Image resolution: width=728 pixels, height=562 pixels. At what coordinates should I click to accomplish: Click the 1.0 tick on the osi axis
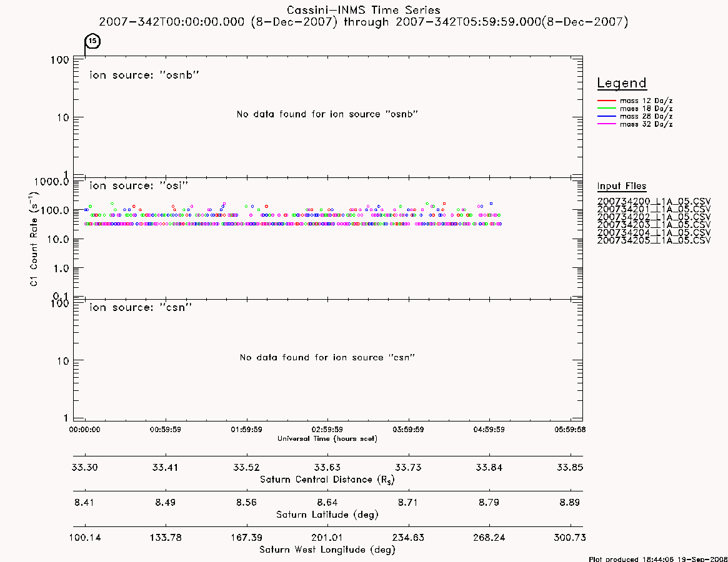click(61, 269)
